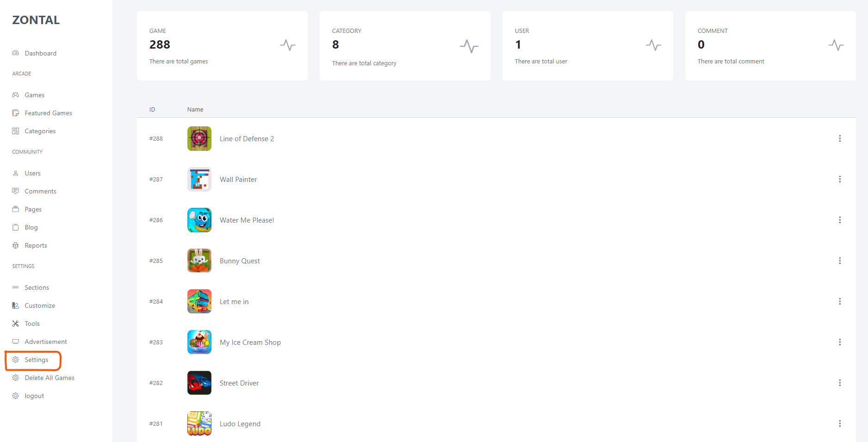Open the kebab menu for Bunny Quest

coord(839,261)
